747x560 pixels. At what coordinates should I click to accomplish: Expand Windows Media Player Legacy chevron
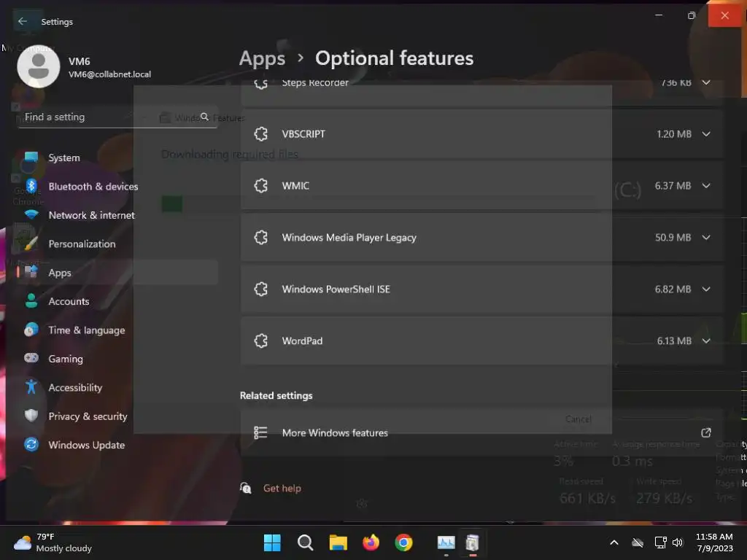pos(706,238)
